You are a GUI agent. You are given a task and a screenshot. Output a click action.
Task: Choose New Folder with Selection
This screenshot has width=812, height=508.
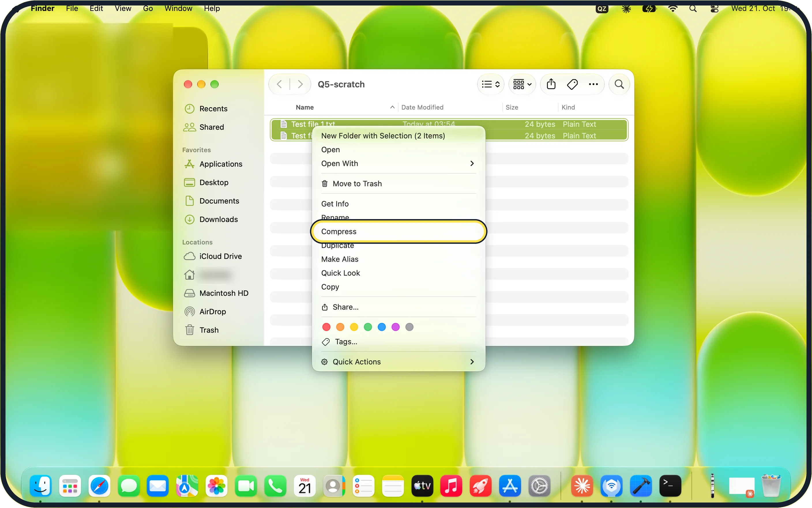[399, 136]
